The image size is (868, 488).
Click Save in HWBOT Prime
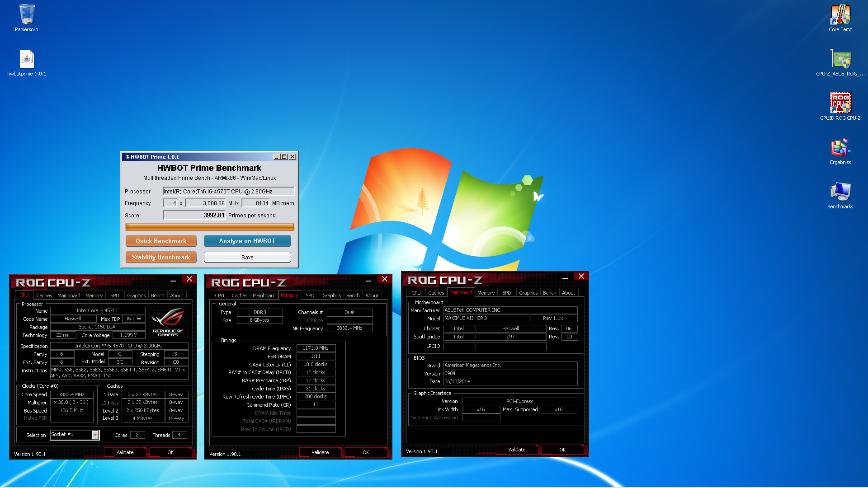click(x=247, y=257)
